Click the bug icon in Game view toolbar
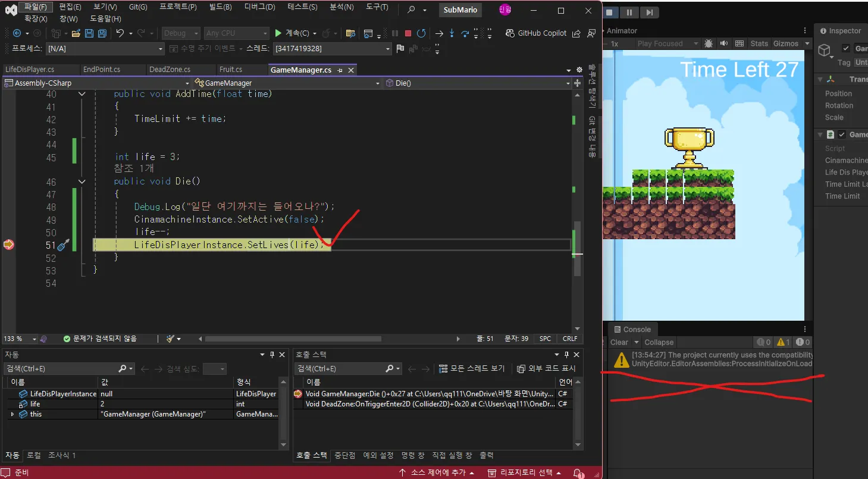The image size is (868, 479). click(709, 43)
